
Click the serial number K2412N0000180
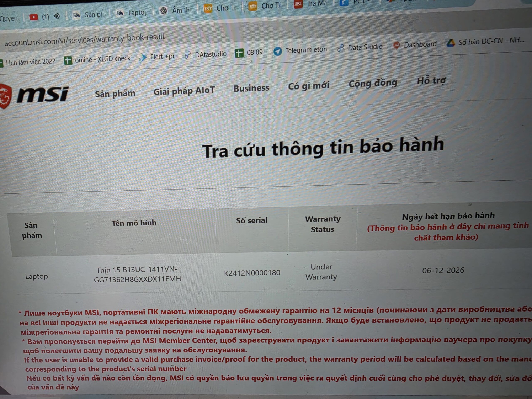pos(252,273)
